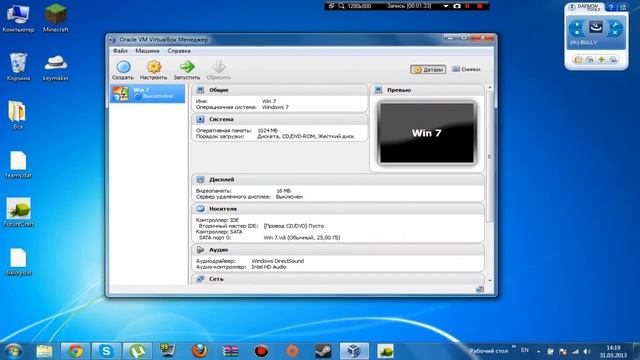This screenshot has height=360, width=640.
Task: Click the taskbar clock showing 14:19
Action: click(613, 351)
